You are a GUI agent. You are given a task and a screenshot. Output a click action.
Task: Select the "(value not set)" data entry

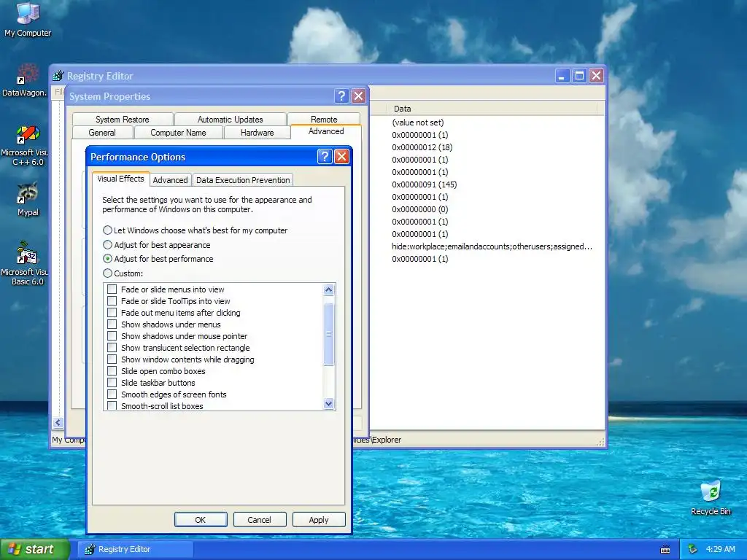click(418, 122)
